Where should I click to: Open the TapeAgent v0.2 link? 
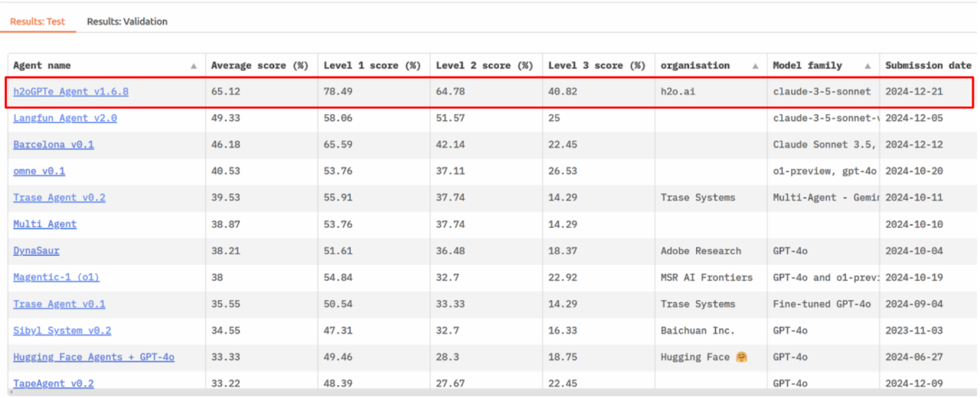click(x=54, y=383)
